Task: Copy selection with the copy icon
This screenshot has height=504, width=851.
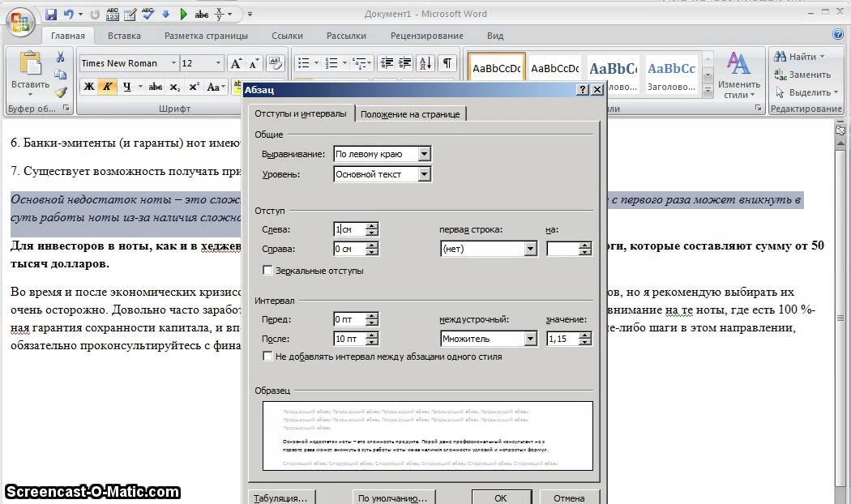Action: tap(60, 75)
